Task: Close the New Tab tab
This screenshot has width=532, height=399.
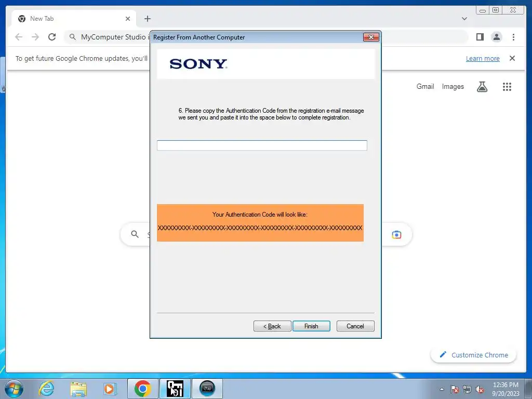Action: (x=128, y=19)
